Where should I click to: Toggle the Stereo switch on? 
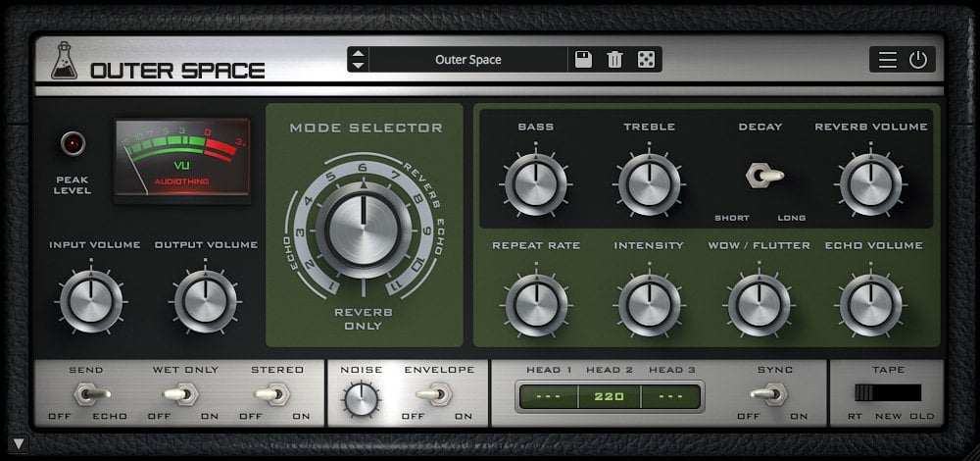[271, 394]
